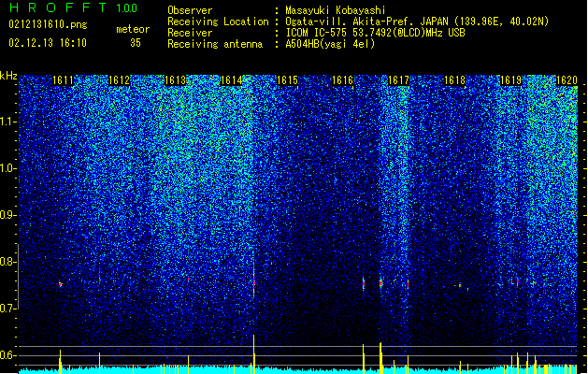588x374 pixels.
Task: Click the strong meteor echo after 1614
Action: [x=254, y=282]
